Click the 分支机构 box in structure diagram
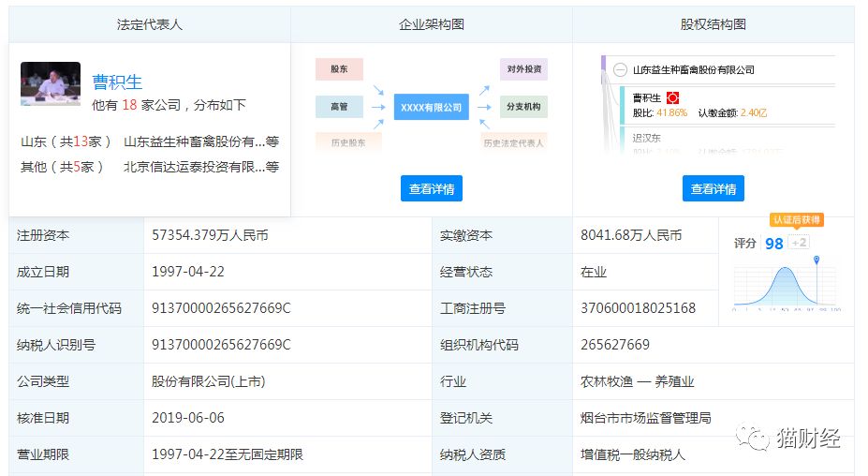This screenshot has height=476, width=868. [x=523, y=107]
